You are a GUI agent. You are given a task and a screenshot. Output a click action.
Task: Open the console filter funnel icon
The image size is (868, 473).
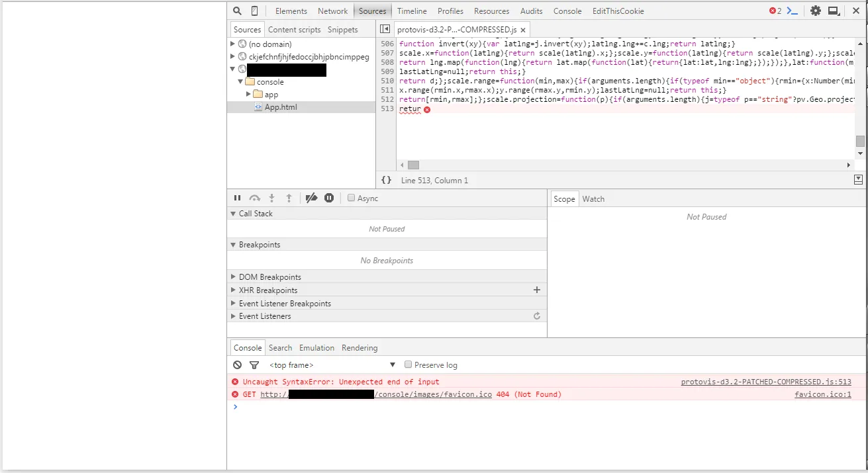click(x=254, y=365)
